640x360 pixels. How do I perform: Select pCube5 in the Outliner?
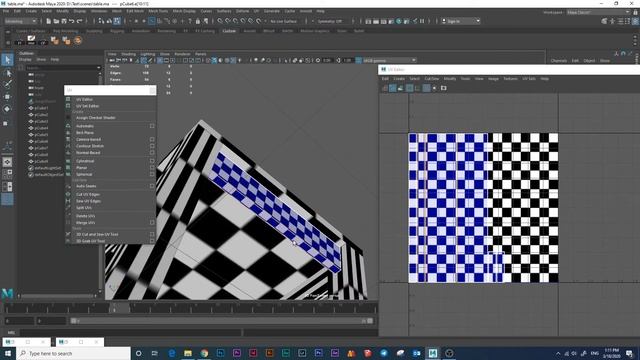click(41, 135)
